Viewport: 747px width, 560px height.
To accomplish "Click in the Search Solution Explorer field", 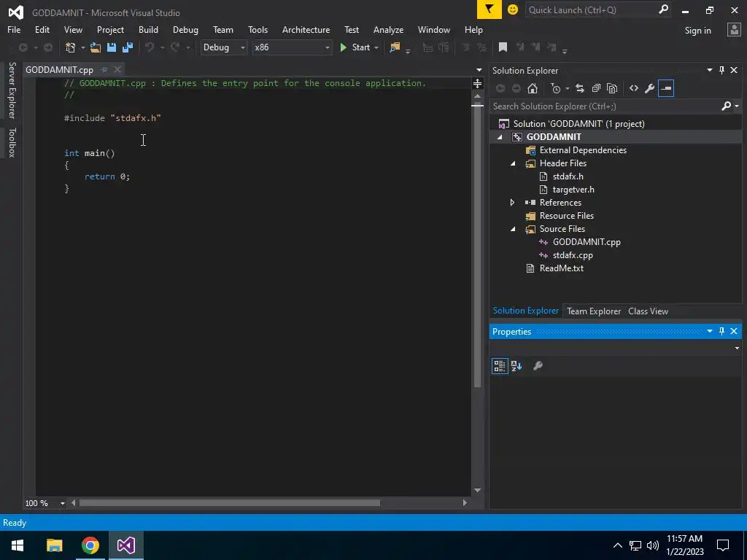I will [605, 106].
